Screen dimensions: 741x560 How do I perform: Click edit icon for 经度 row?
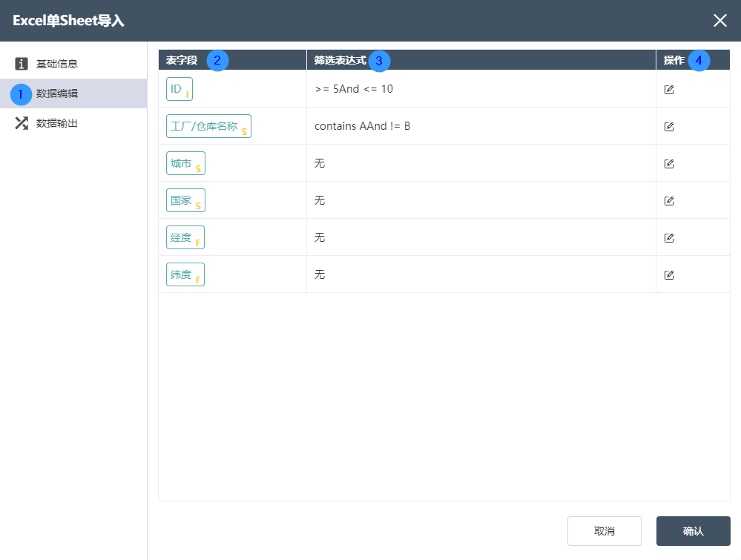click(x=669, y=237)
